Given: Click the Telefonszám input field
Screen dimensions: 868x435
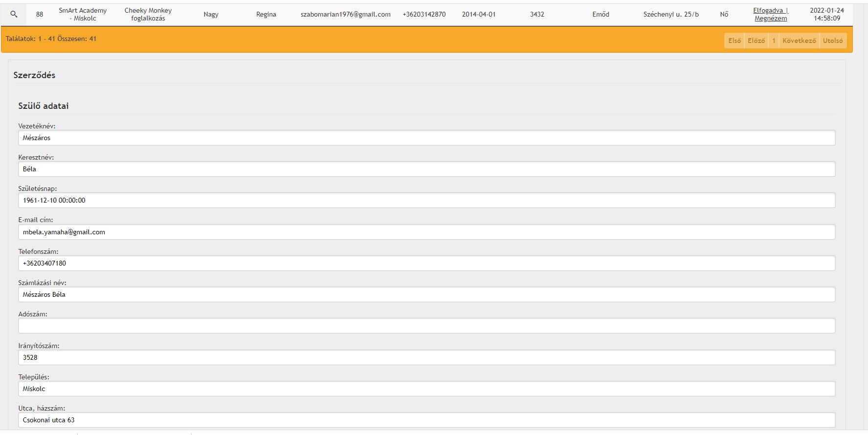Looking at the screenshot, I should pyautogui.click(x=426, y=263).
